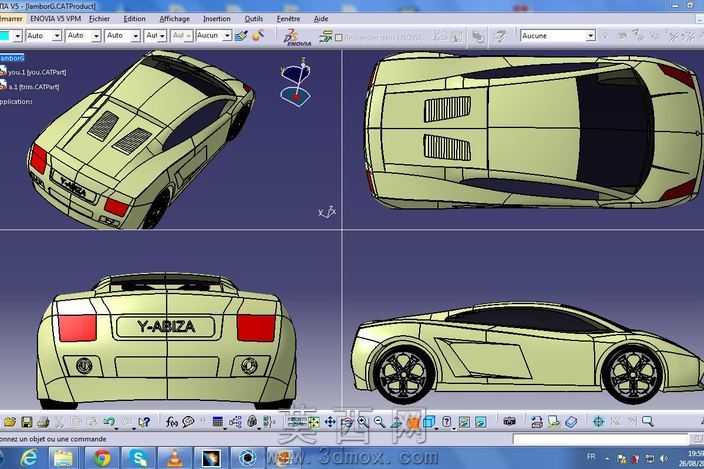Viewport: 704px width, 469px height.
Task: Click the paint bucket material icon
Action: [258, 35]
